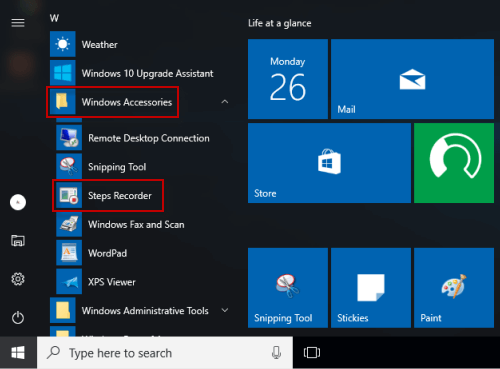
Task: Click the Windows Start button
Action: click(x=18, y=353)
